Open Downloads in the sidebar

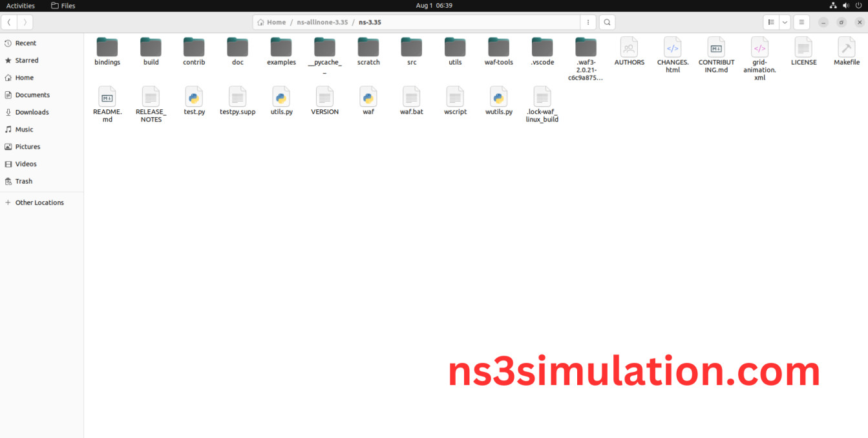click(x=32, y=112)
